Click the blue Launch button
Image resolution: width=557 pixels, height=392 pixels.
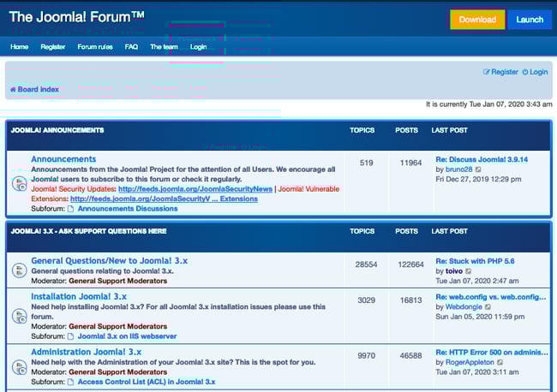point(530,20)
